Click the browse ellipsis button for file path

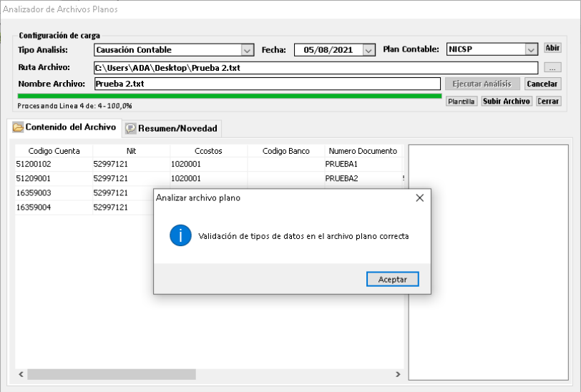click(552, 67)
